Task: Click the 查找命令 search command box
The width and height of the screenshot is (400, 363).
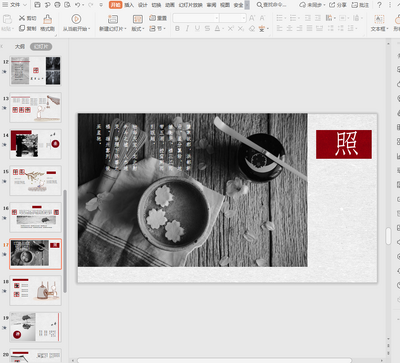Action: coord(272,5)
